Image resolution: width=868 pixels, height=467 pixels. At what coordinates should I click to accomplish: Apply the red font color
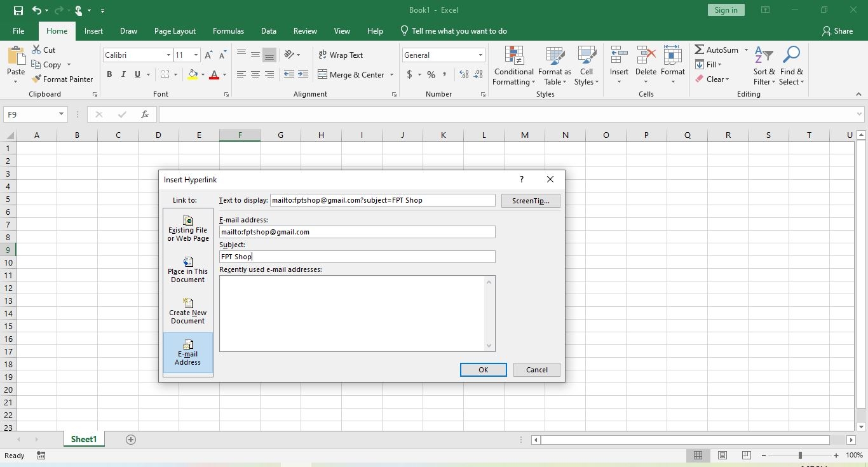point(214,74)
